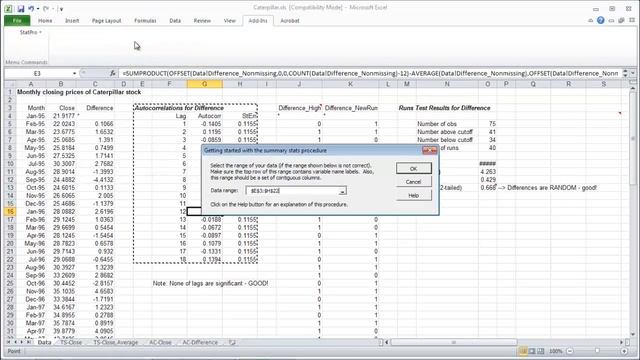Open the Review ribbon tab
Viewport: 640px width, 360px height.
tap(202, 20)
